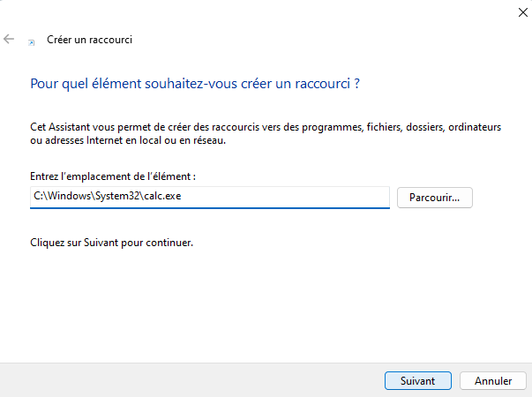Viewport: 532px width, 397px height.
Task: Focus the element location input field
Action: coord(210,197)
